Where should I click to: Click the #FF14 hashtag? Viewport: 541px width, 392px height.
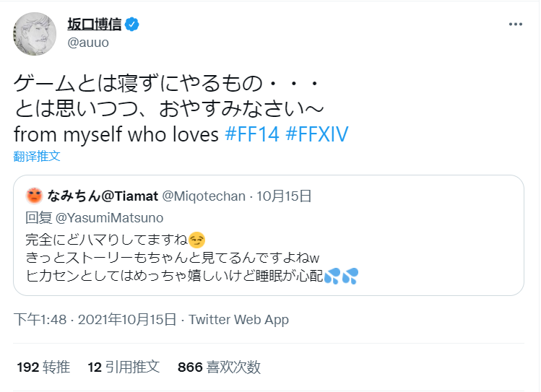251,135
